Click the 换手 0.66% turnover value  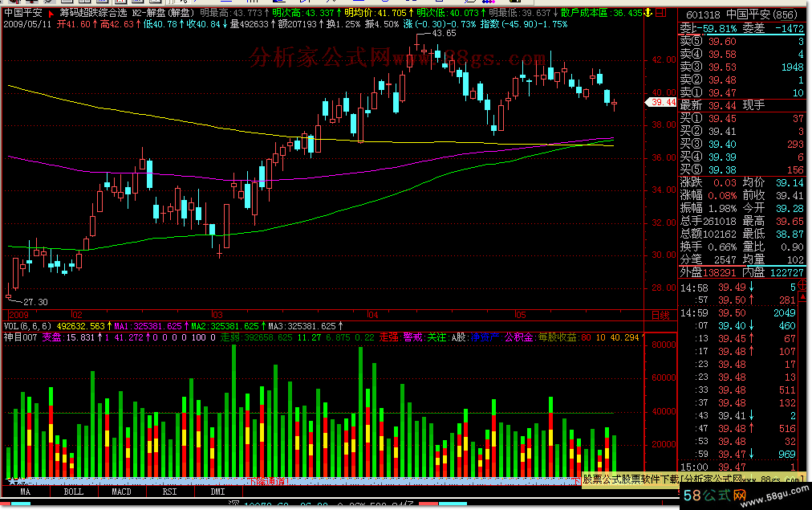(708, 247)
